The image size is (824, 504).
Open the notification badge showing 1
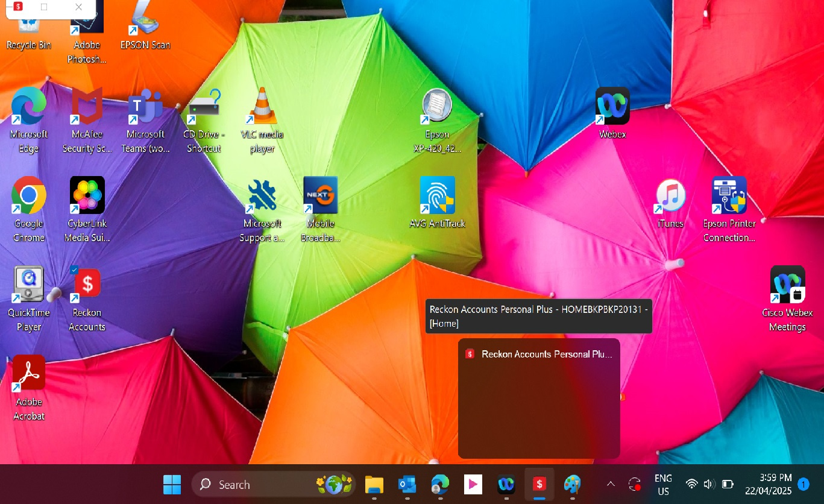804,484
